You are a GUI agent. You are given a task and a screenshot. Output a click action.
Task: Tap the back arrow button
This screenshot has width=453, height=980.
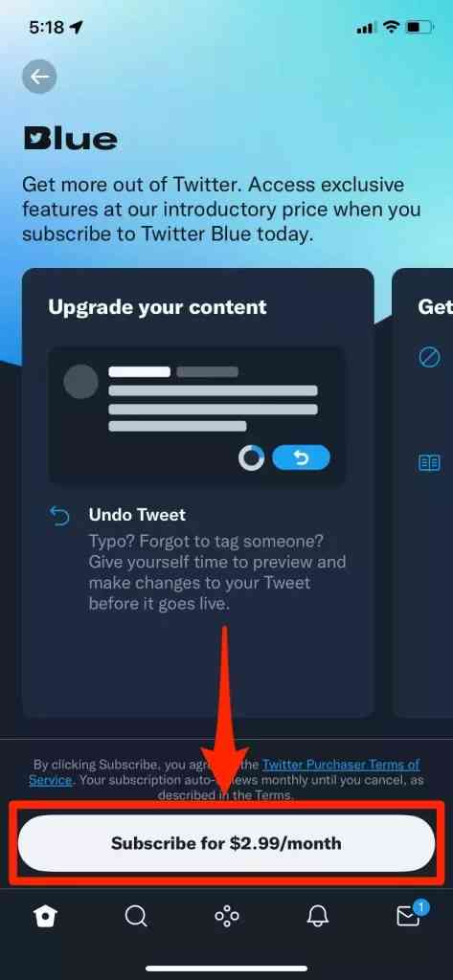coord(39,77)
